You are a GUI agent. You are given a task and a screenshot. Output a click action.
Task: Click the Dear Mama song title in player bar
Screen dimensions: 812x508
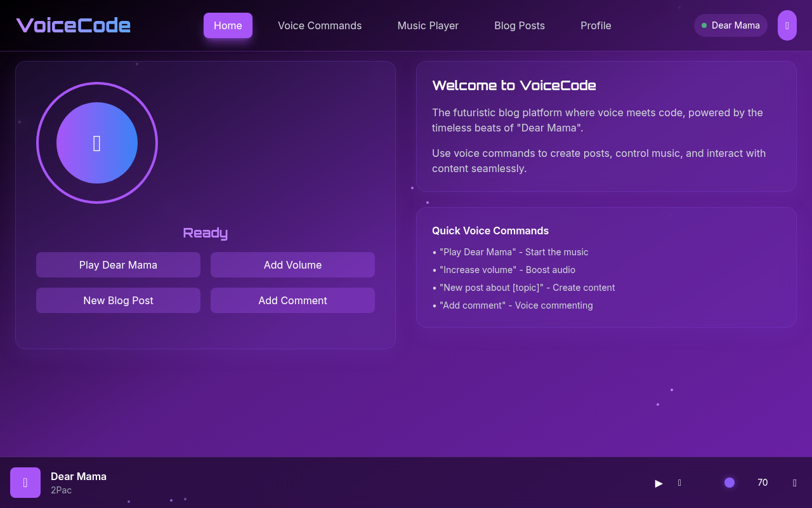[x=79, y=476]
